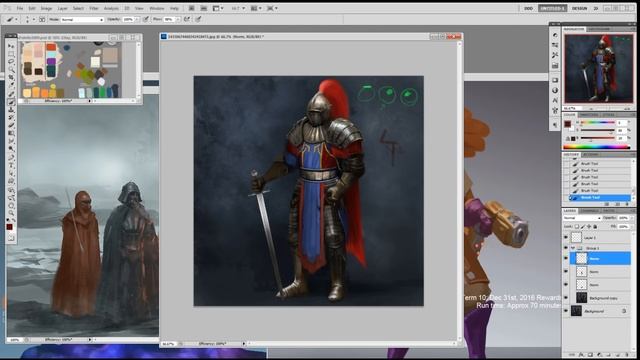
Task: Toggle lock all in Layers panel
Action: (595, 227)
